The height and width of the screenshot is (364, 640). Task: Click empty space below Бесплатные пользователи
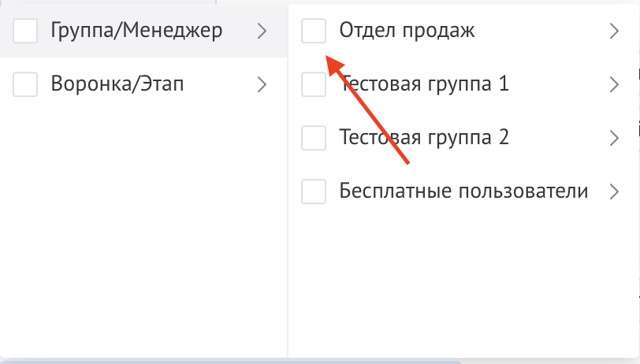coord(463,276)
